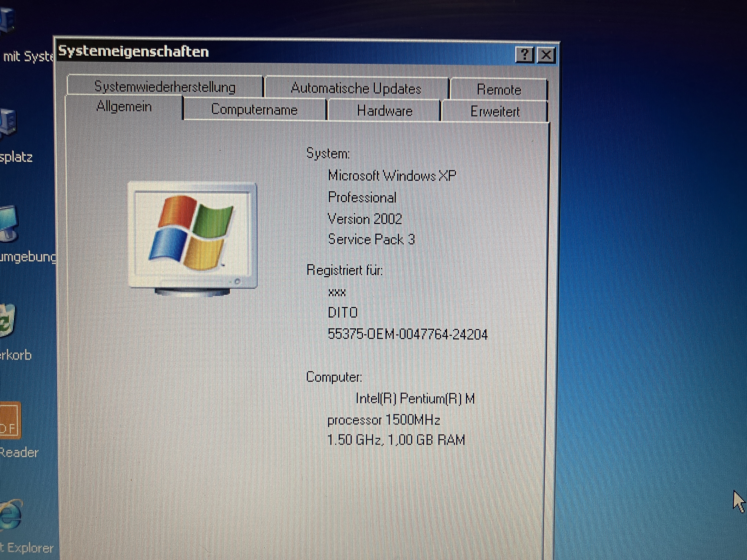Screen dimensions: 747x560
Task: Click the Service Pack 3 label
Action: (371, 239)
